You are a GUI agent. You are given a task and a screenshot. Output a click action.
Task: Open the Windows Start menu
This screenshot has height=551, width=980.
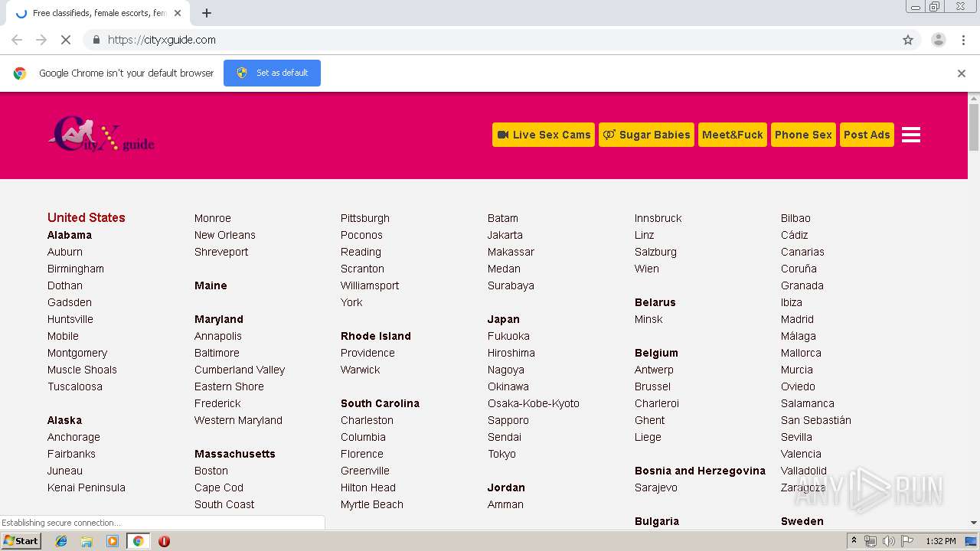click(21, 541)
